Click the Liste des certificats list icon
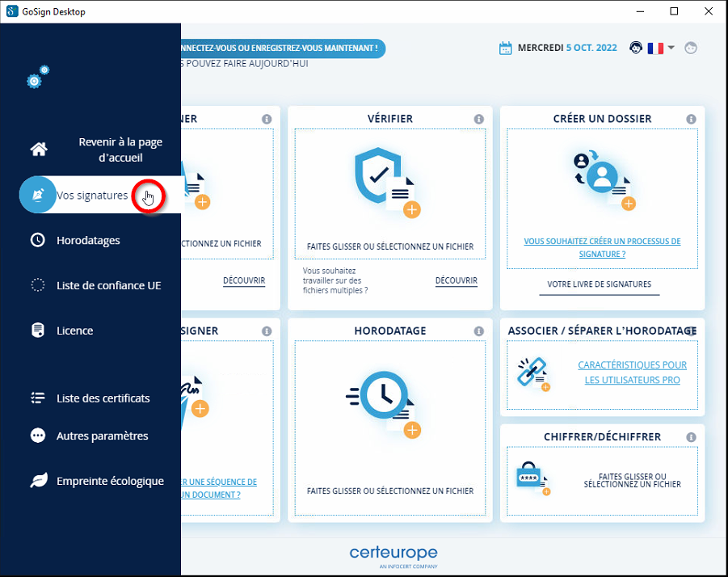Viewport: 728px width, 577px height. coord(38,398)
